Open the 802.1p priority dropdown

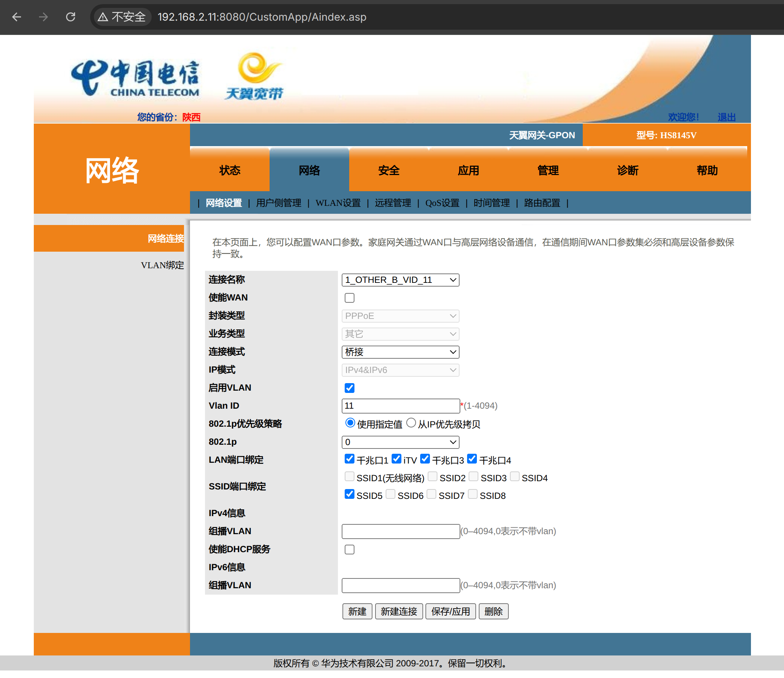[x=400, y=442]
